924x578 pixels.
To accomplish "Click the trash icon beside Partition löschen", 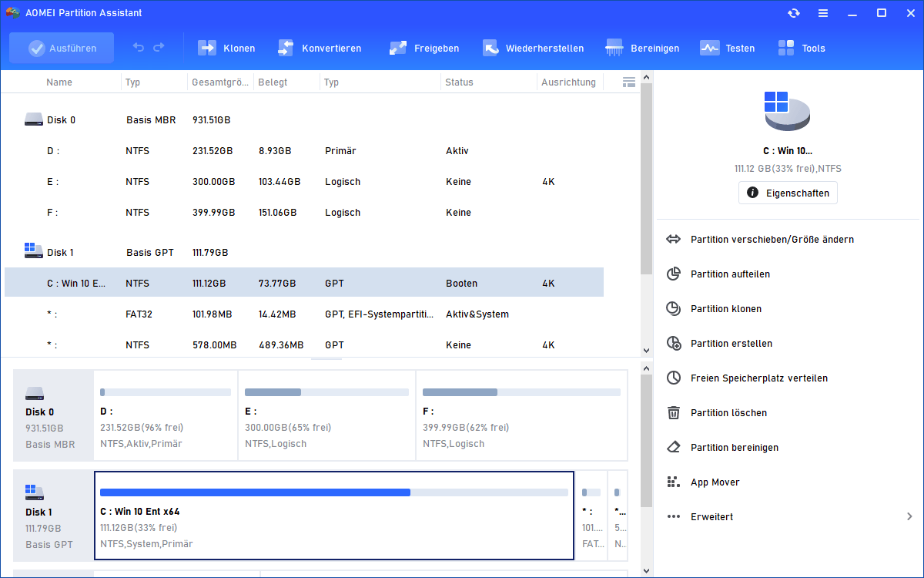I will tap(674, 413).
